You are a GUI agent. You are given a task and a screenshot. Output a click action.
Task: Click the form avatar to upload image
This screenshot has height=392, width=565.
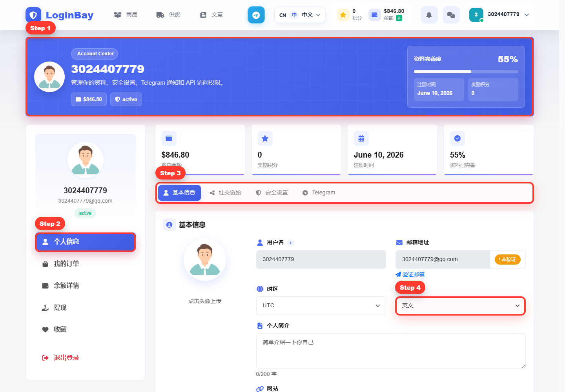pyautogui.click(x=205, y=260)
